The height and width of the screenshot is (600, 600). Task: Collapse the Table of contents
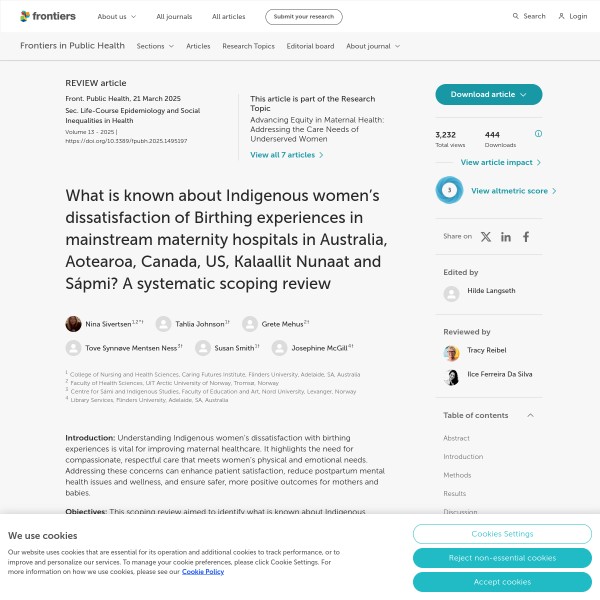[x=530, y=415]
